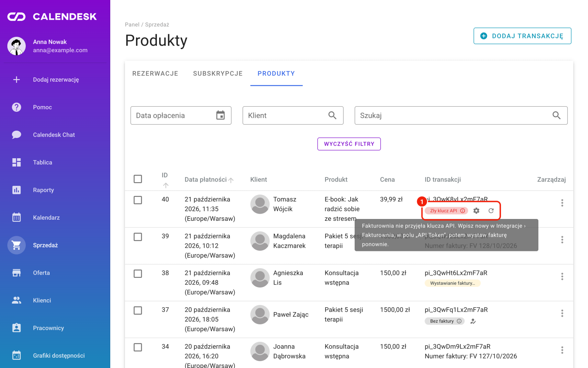
Task: Open manage menu for Tomasz Wójcik row
Action: click(x=562, y=203)
